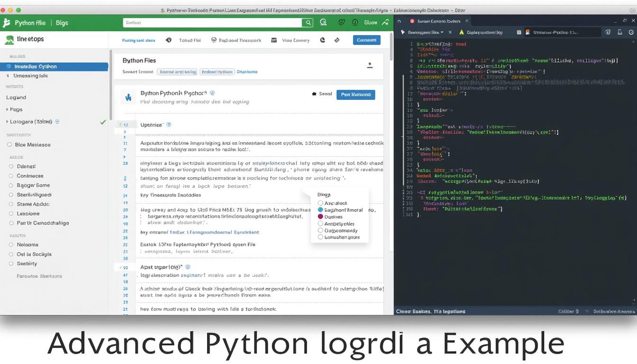
Task: Open the history clock icon on the toolbar
Action: coord(324,40)
